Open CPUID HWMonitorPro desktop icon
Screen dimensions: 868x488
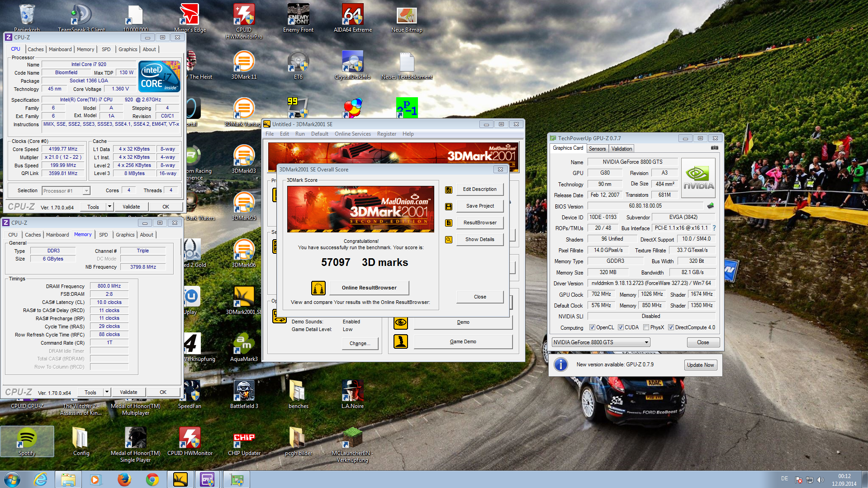pos(244,21)
